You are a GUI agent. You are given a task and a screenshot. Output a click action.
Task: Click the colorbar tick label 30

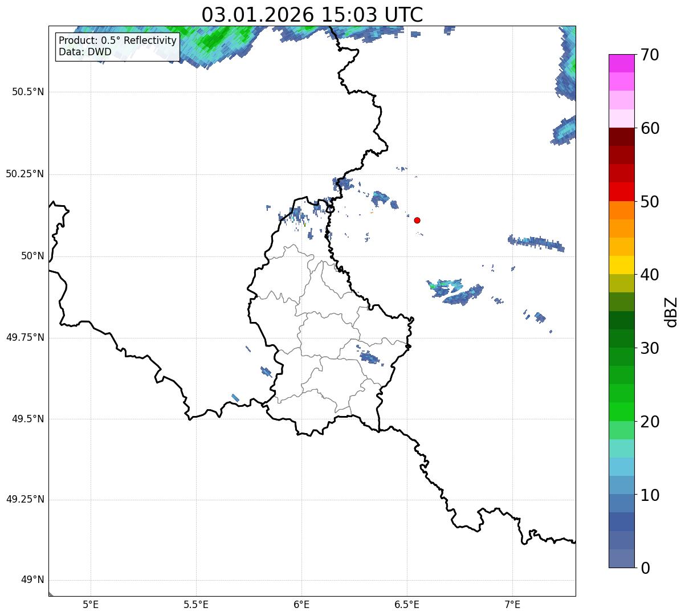651,348
